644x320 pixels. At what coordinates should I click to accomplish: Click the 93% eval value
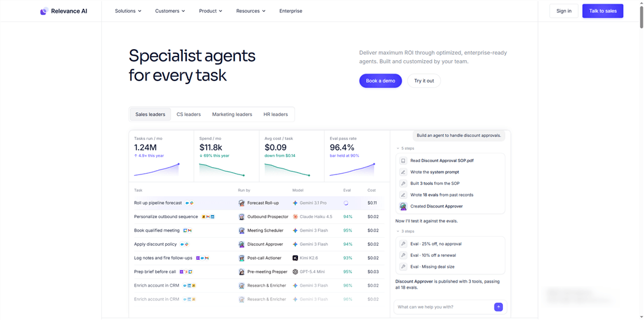point(348,259)
